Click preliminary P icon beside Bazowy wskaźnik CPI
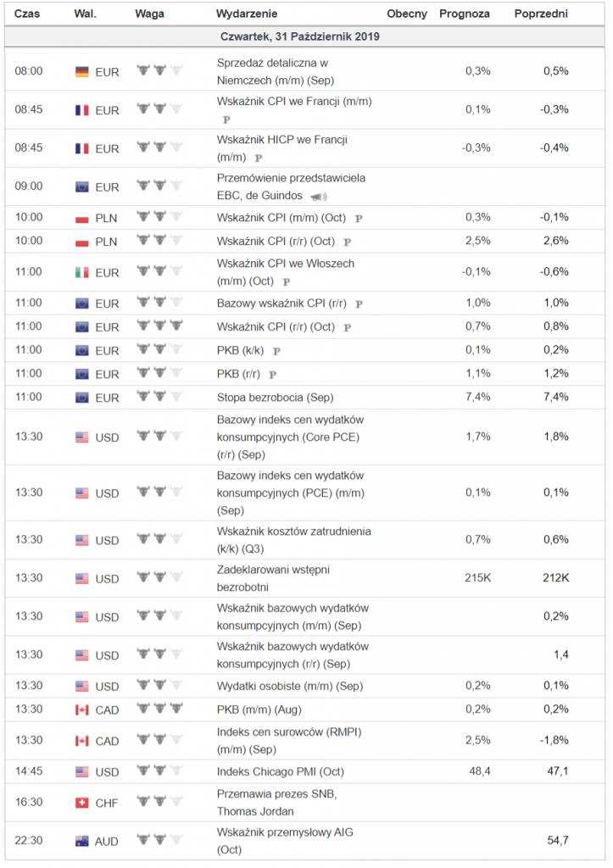The height and width of the screenshot is (868, 613). [359, 304]
